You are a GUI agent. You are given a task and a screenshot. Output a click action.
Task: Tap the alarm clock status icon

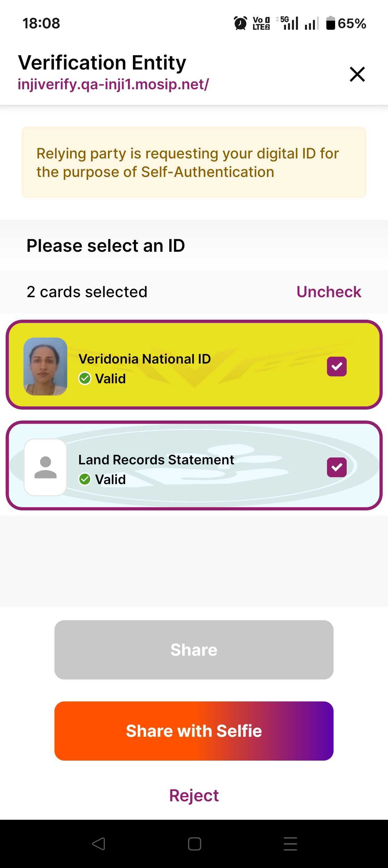[x=240, y=23]
